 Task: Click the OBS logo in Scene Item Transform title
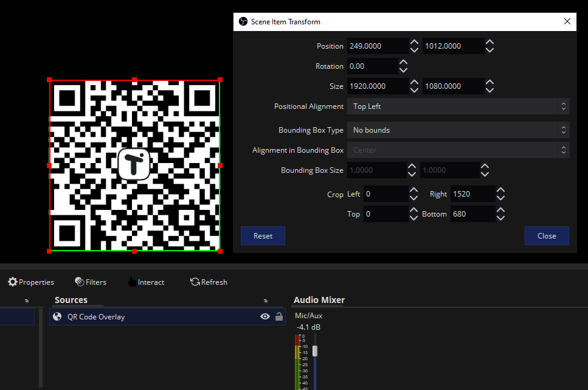pyautogui.click(x=243, y=21)
